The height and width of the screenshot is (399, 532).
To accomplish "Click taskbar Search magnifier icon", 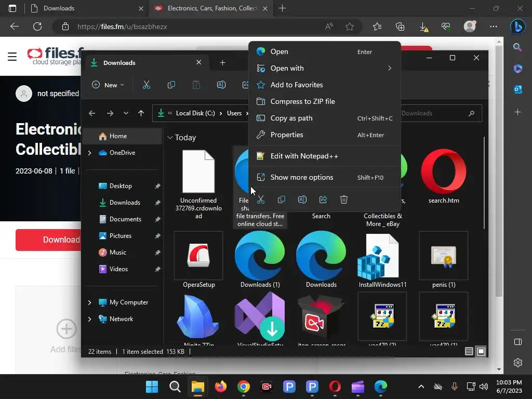I will 175,387.
